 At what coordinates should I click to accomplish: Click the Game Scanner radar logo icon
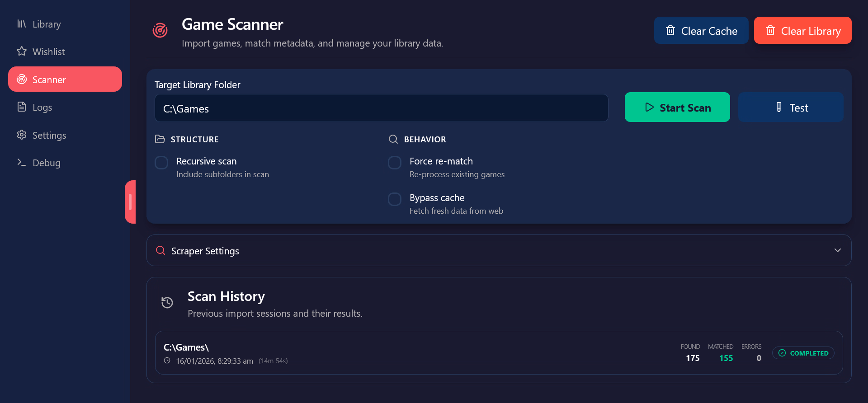pyautogui.click(x=160, y=31)
